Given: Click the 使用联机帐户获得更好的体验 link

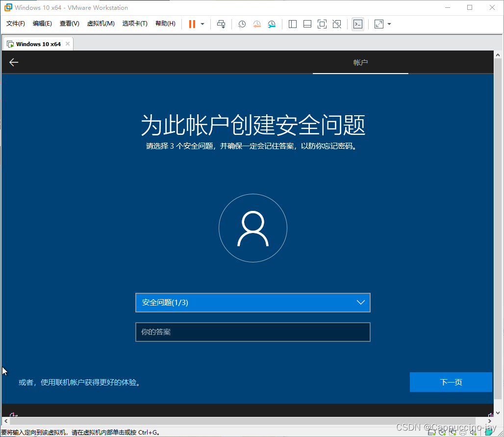Looking at the screenshot, I should pyautogui.click(x=79, y=383).
